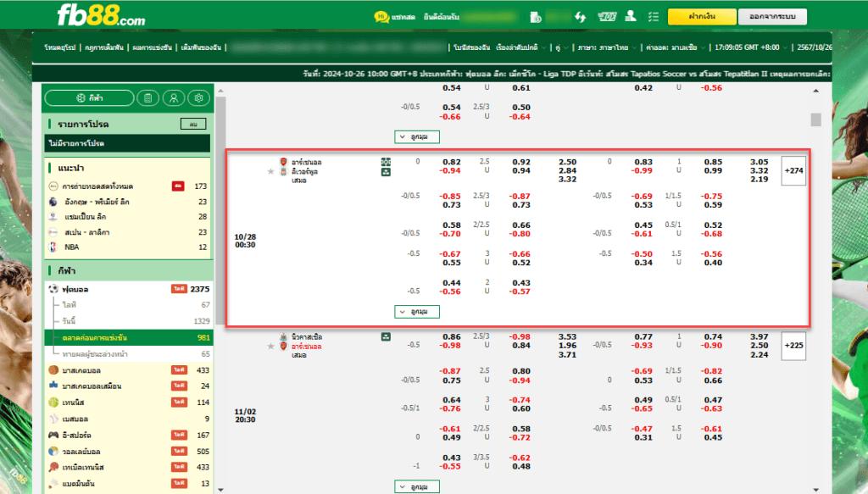Favorite the Newcastle vs Arsenal match star
Viewport: 868px width, 494px height.
point(270,347)
